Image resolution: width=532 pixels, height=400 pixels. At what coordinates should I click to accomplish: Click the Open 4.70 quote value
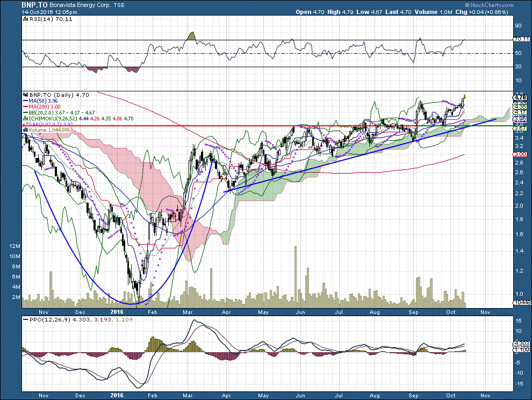coord(310,12)
